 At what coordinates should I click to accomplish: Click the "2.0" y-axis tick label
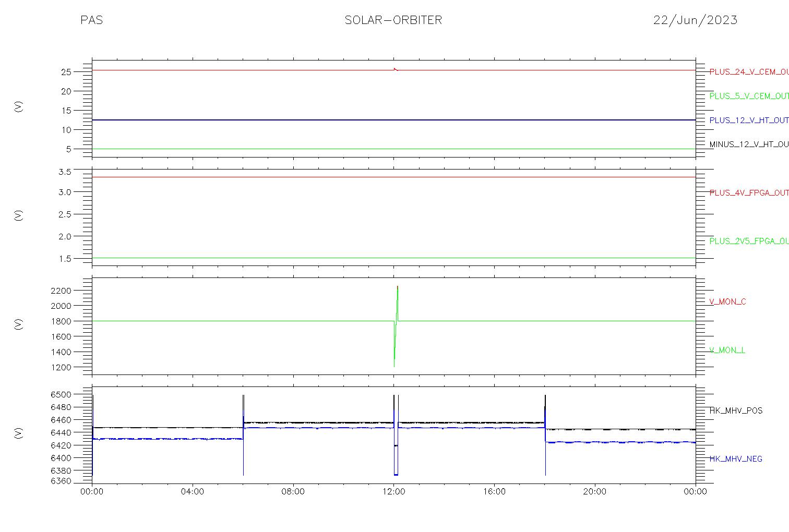point(64,236)
